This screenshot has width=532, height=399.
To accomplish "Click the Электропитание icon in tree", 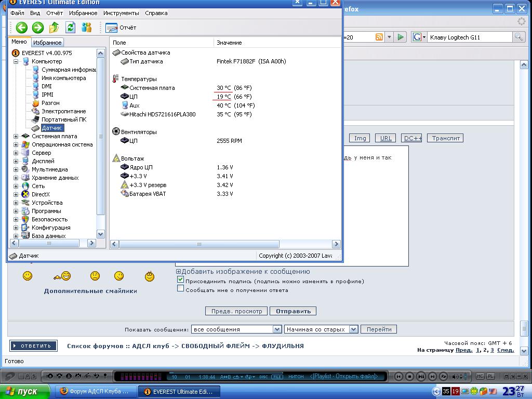I will (x=36, y=111).
